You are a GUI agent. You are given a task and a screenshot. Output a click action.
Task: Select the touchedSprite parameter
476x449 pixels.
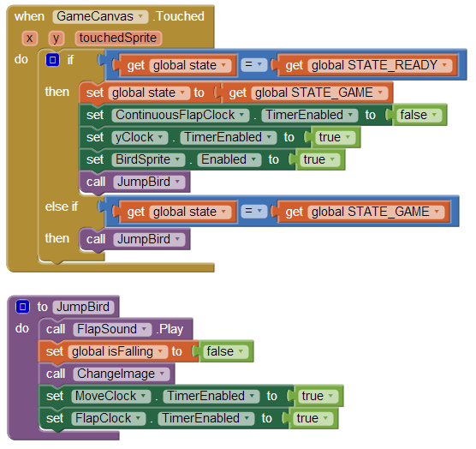point(118,39)
